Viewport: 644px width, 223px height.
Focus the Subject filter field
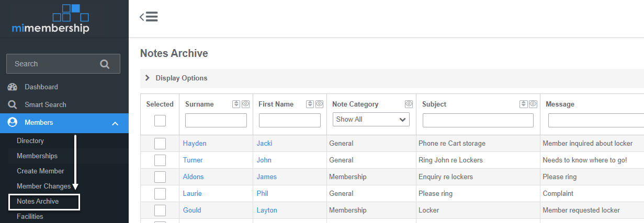click(x=478, y=121)
